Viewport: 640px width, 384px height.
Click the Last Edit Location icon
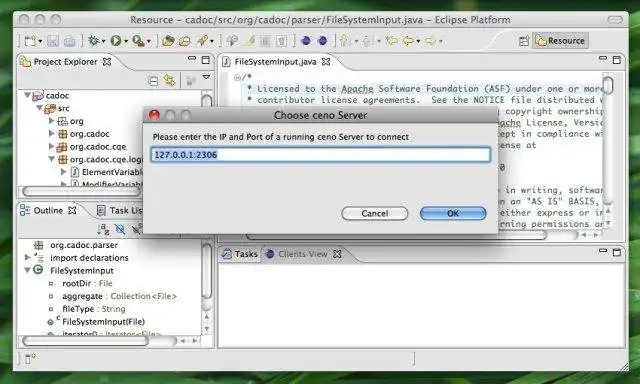[x=392, y=41]
